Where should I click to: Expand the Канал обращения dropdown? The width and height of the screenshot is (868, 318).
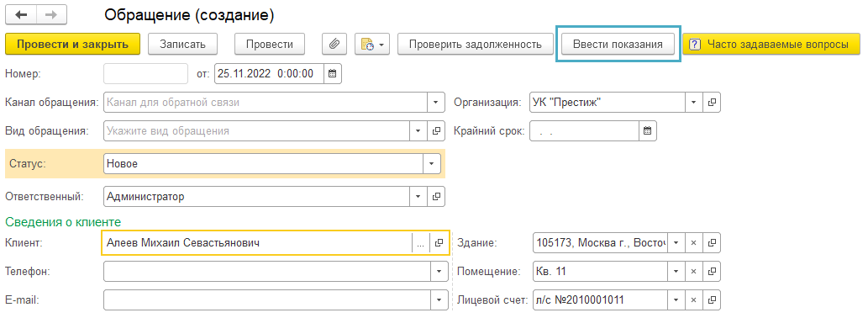(x=436, y=102)
